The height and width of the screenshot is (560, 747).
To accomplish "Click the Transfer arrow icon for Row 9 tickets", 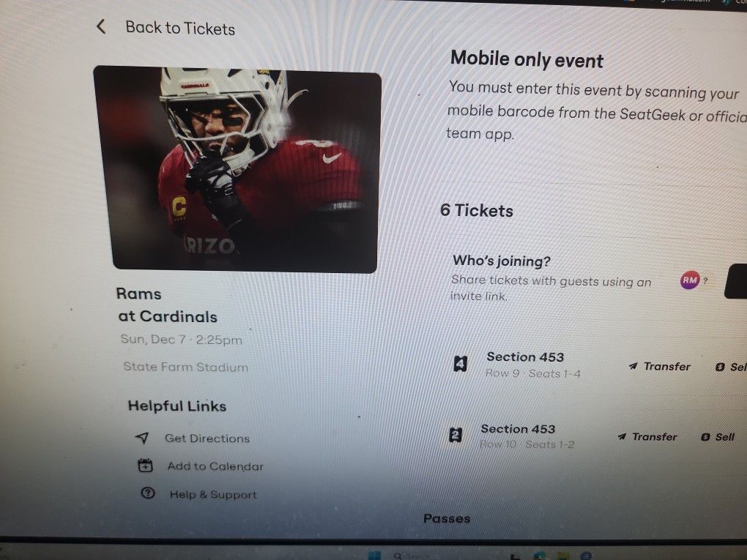I will 632,366.
